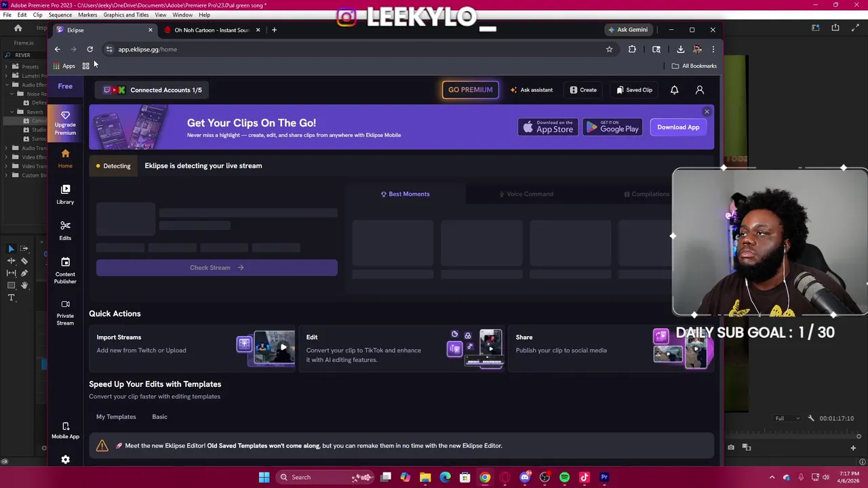
Task: Open user profile icon
Action: click(x=700, y=89)
